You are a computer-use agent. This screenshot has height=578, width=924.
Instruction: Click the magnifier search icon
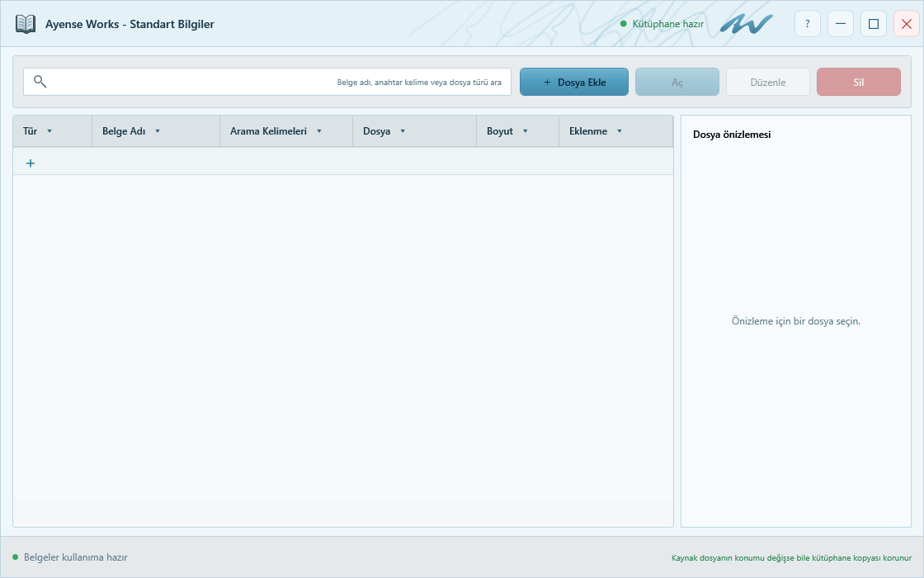(x=40, y=82)
